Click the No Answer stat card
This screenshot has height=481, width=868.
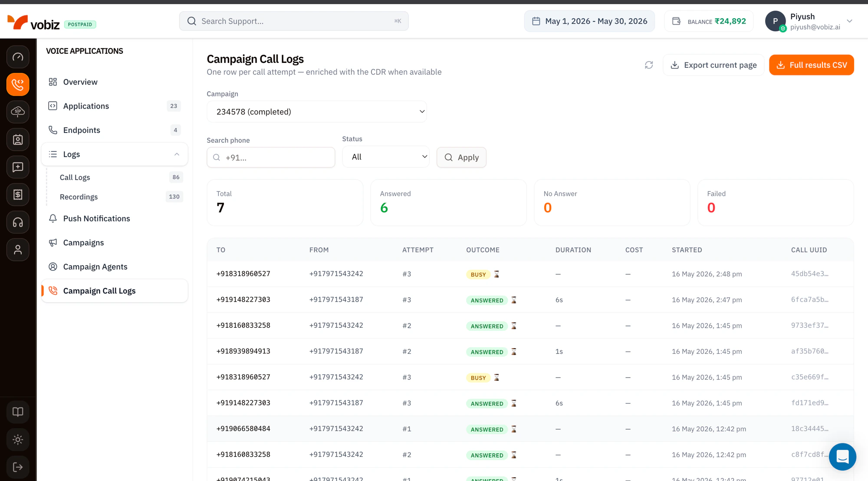click(612, 203)
